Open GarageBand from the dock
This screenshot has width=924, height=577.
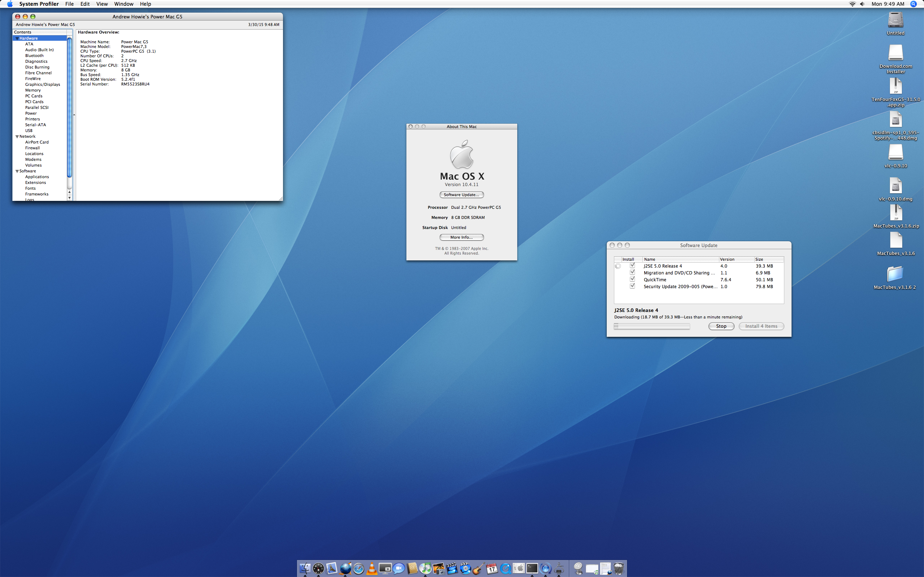[478, 568]
